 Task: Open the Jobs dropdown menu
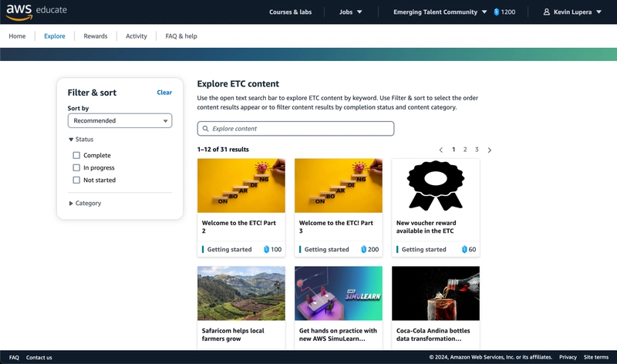pyautogui.click(x=350, y=12)
